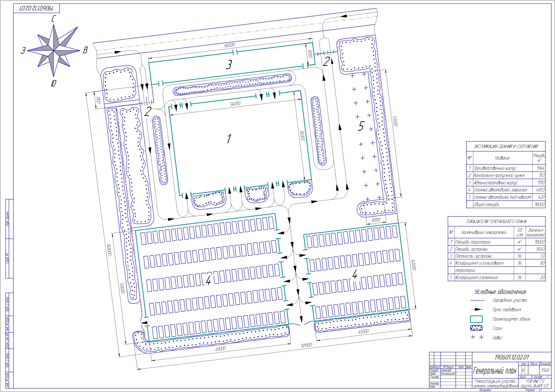Select the row "Плотность застройки"
Viewport: 555px width, 392px height.
[497, 256]
